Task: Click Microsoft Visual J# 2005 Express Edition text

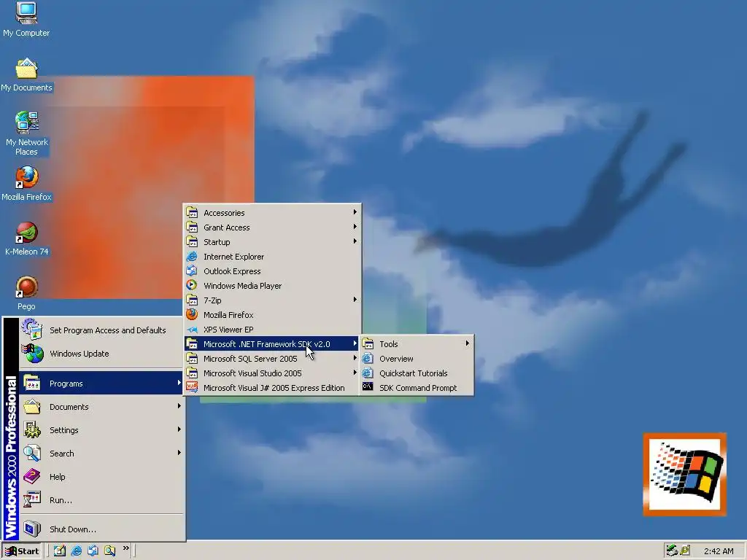Action: point(274,388)
